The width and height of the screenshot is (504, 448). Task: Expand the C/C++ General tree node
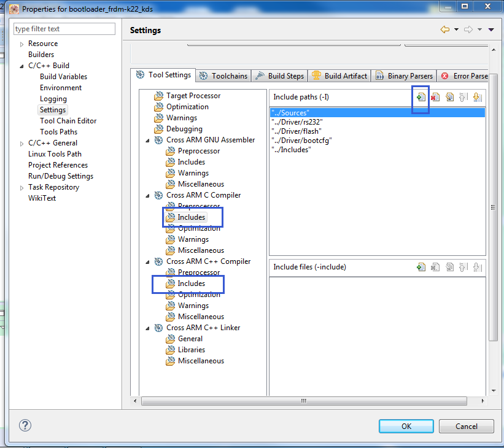[x=21, y=144]
